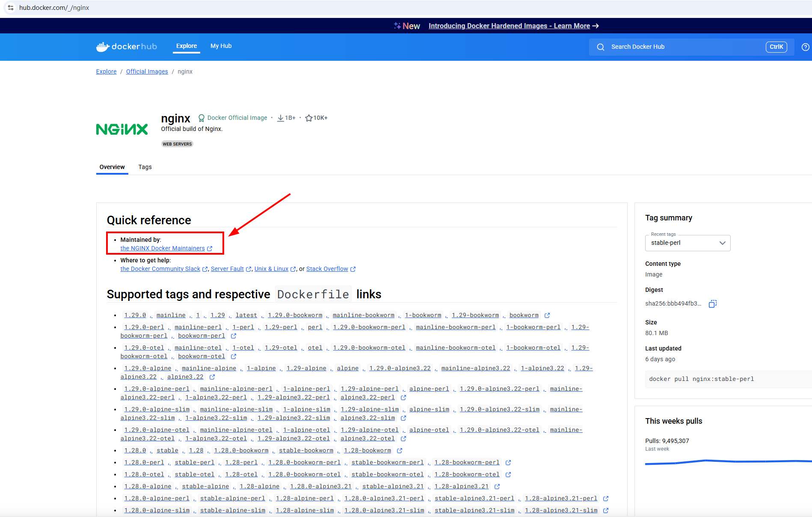Open external link icon after 1.28-alpine3.21 row
Viewport: 812px width, 517px height.
click(x=497, y=487)
